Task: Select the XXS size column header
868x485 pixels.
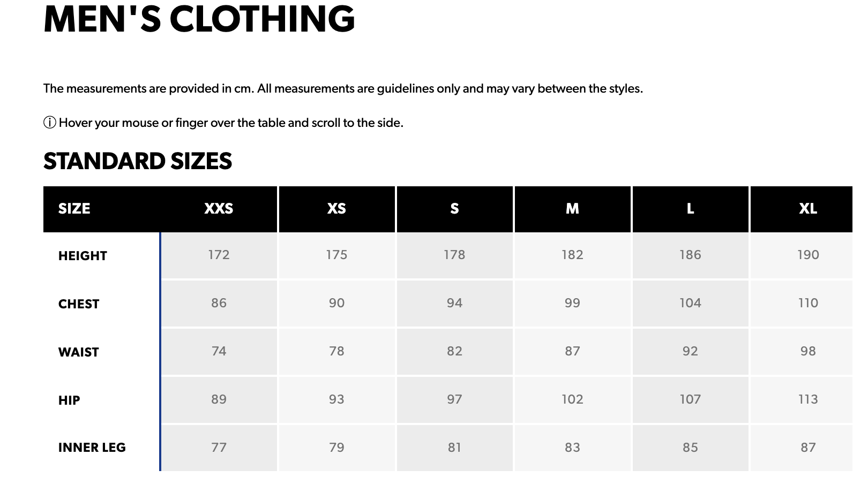Action: coord(219,209)
